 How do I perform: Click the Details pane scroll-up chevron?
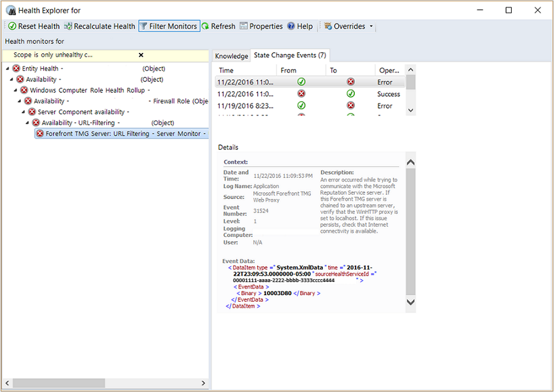pyautogui.click(x=411, y=163)
